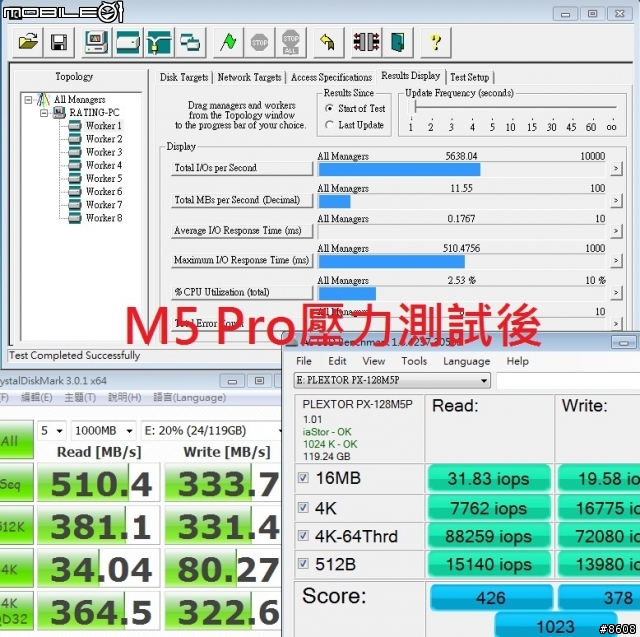
Task: Open test configuration file icon in Iometer
Action: (x=28, y=42)
